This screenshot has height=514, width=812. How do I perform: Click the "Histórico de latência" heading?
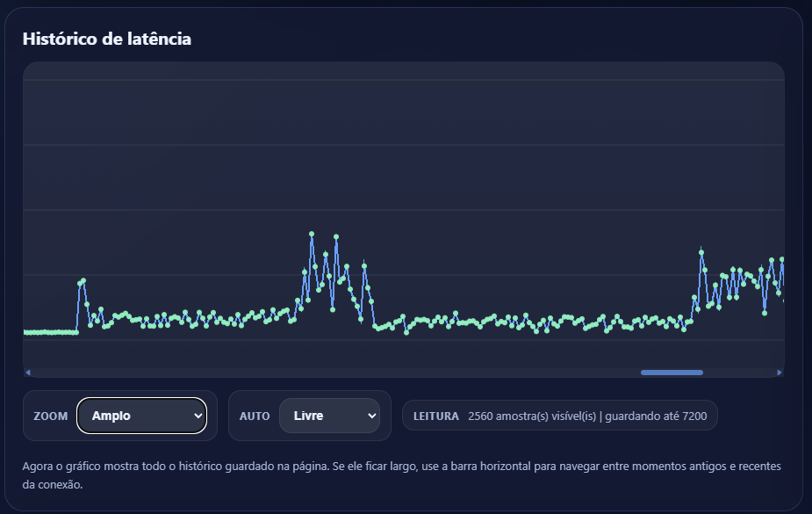[x=106, y=39]
